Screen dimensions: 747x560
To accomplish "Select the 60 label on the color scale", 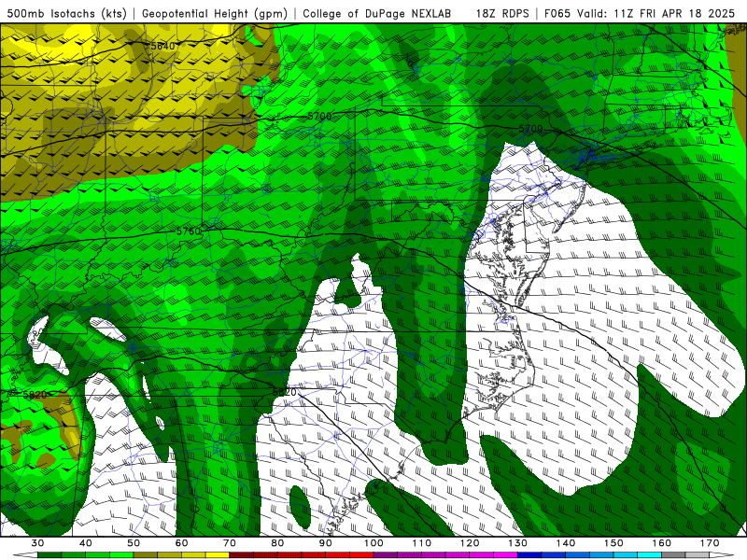I will click(x=181, y=543).
